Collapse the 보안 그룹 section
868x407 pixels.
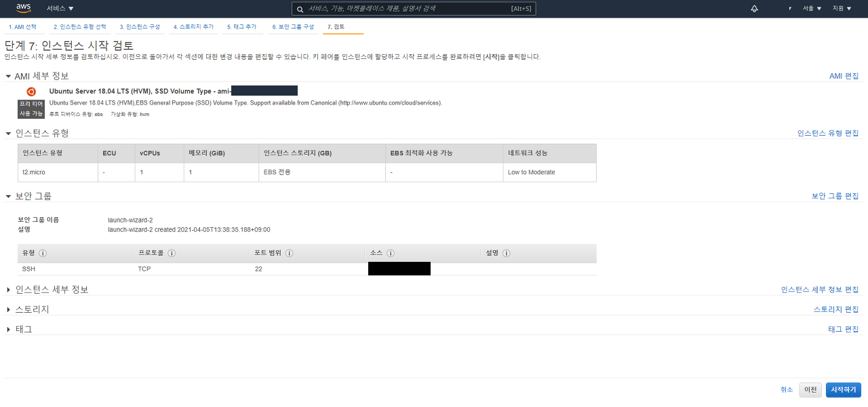tap(9, 197)
